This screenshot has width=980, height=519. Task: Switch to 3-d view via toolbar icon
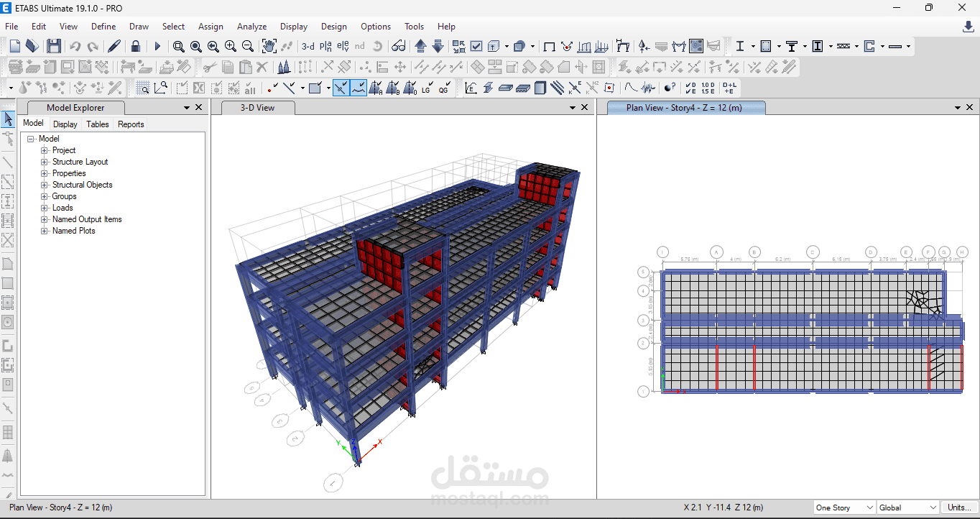(308, 46)
